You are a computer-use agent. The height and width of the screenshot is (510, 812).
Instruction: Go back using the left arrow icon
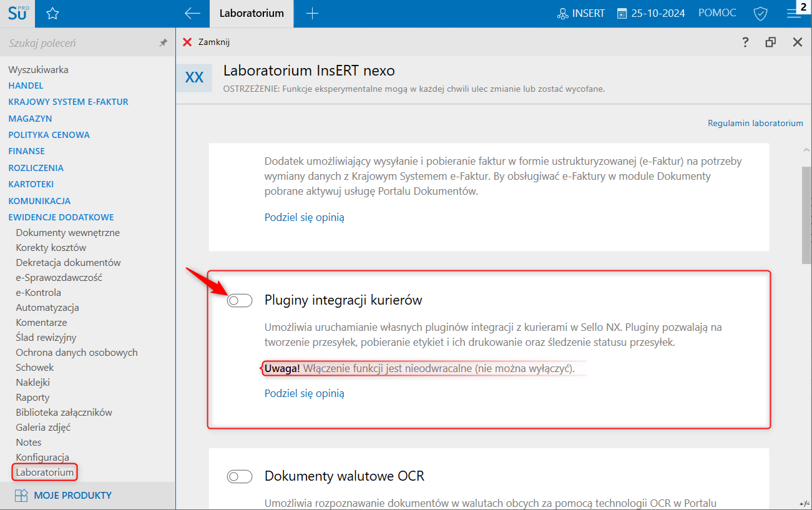click(x=192, y=13)
